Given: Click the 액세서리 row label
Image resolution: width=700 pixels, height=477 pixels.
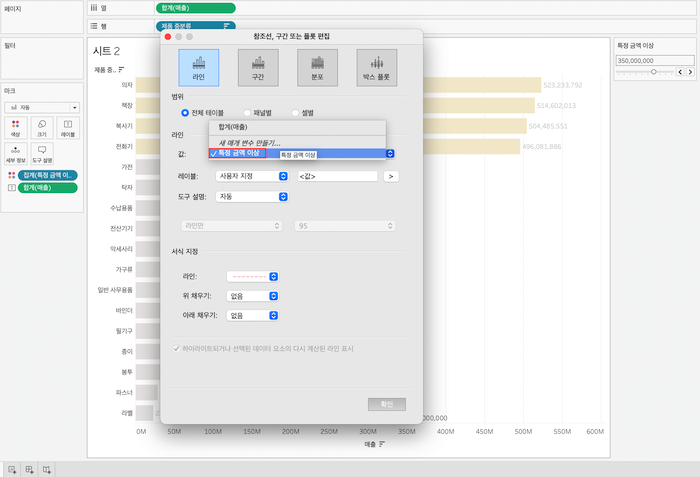Looking at the screenshot, I should (121, 249).
